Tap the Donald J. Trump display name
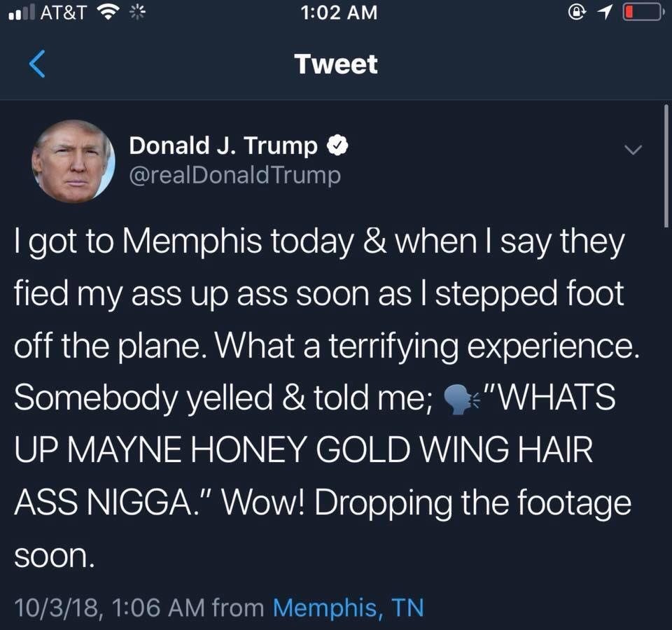Image resolution: width=672 pixels, height=630 pixels. click(x=223, y=146)
